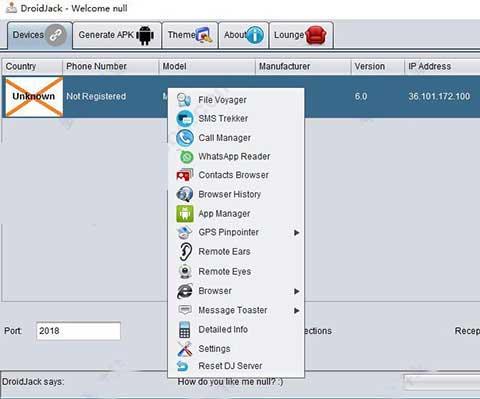
Task: Expand the Browser submenu arrow
Action: pyautogui.click(x=296, y=291)
